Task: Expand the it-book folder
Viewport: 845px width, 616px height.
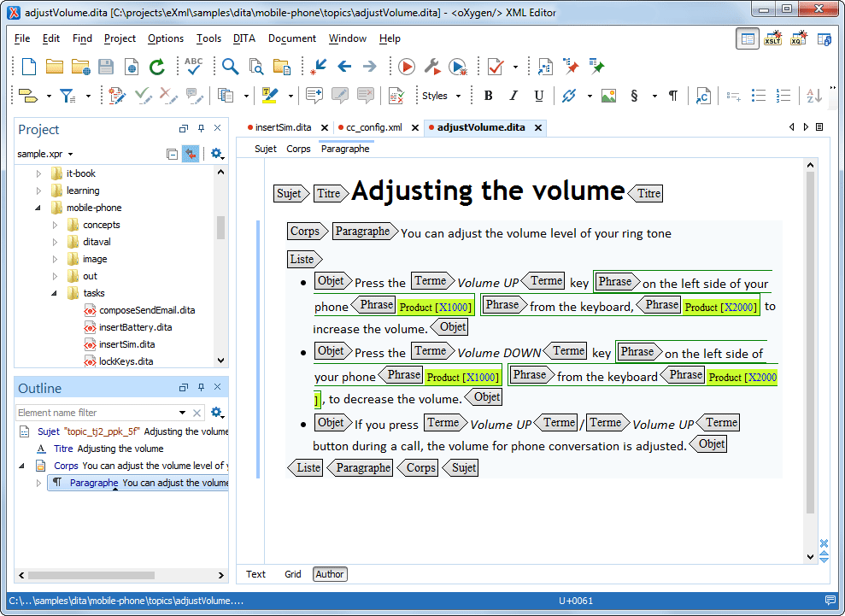Action: pos(38,173)
